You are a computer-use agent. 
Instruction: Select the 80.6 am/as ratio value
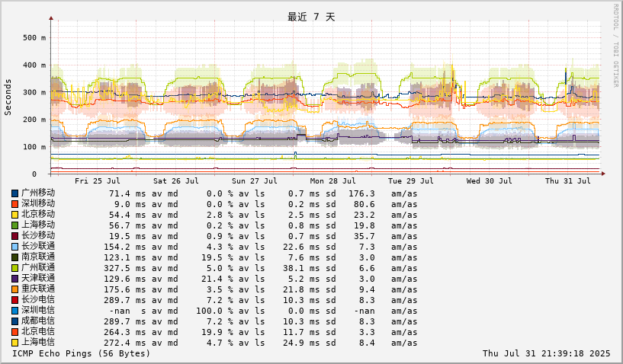pyautogui.click(x=364, y=204)
